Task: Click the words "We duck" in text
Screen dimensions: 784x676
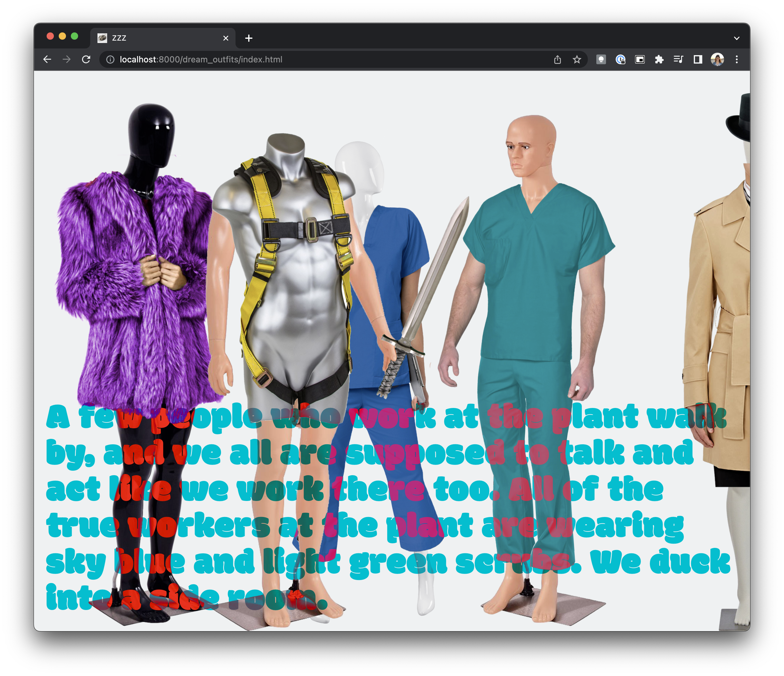Action: (x=660, y=562)
